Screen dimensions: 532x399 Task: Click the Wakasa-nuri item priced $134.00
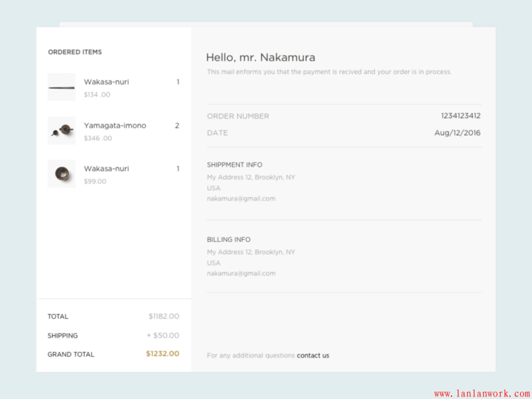(106, 82)
